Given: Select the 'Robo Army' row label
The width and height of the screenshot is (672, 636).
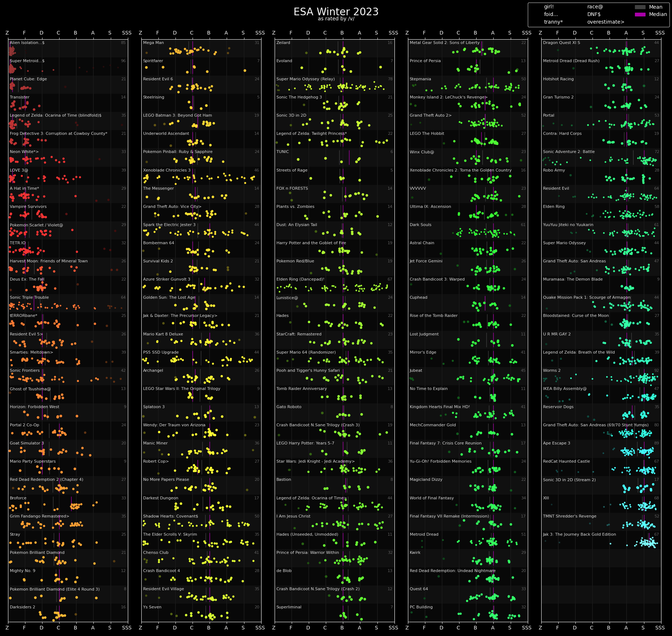Looking at the screenshot, I should point(554,170).
